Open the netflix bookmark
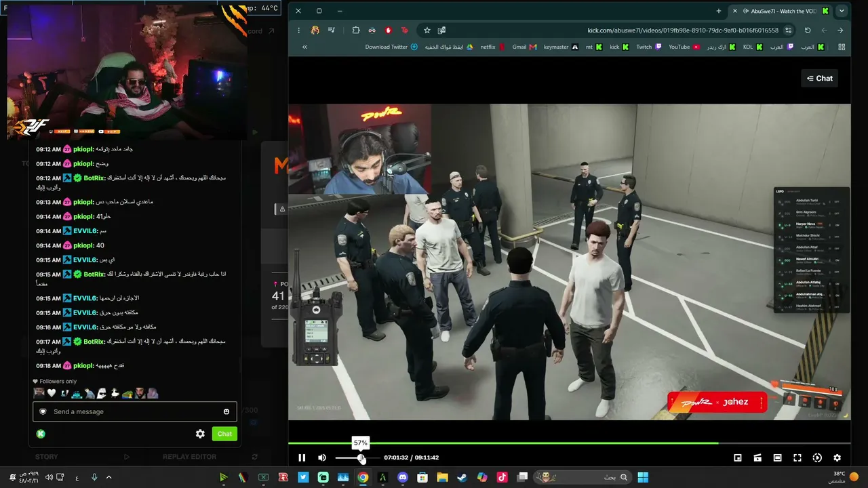This screenshot has height=488, width=868. pos(492,47)
